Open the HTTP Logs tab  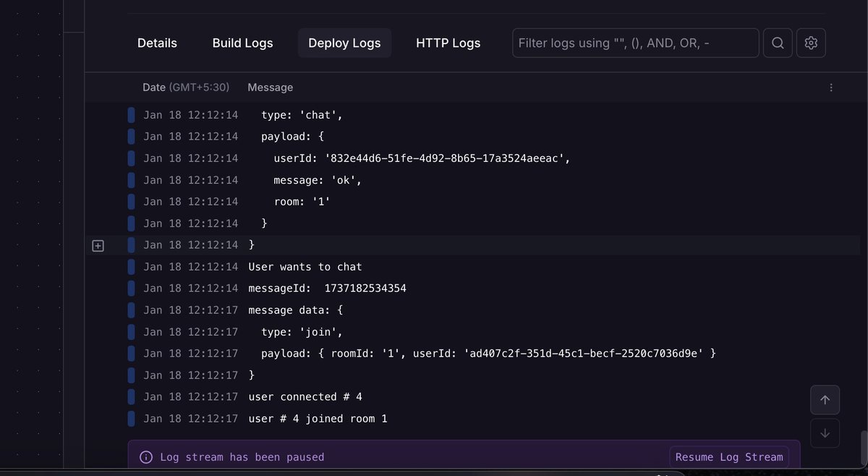pyautogui.click(x=448, y=43)
